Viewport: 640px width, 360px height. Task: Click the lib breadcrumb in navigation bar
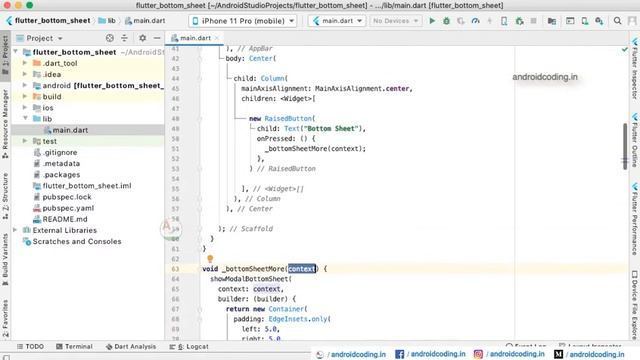[x=107, y=21]
